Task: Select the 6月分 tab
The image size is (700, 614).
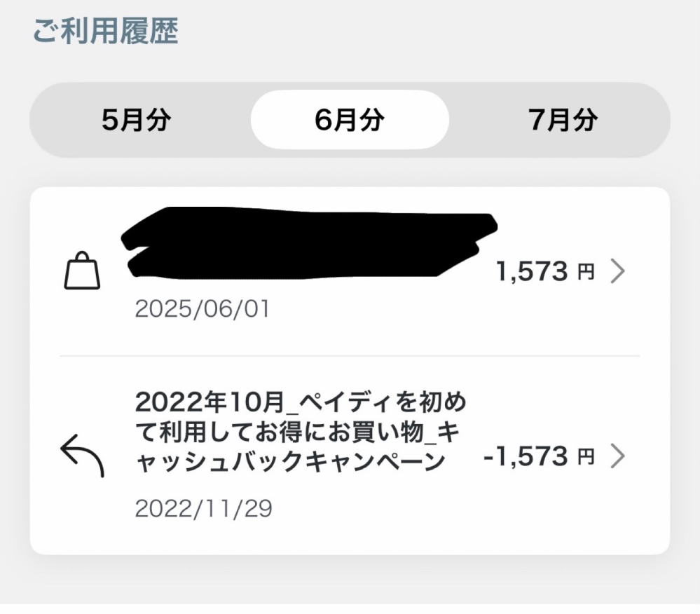Action: [350, 120]
